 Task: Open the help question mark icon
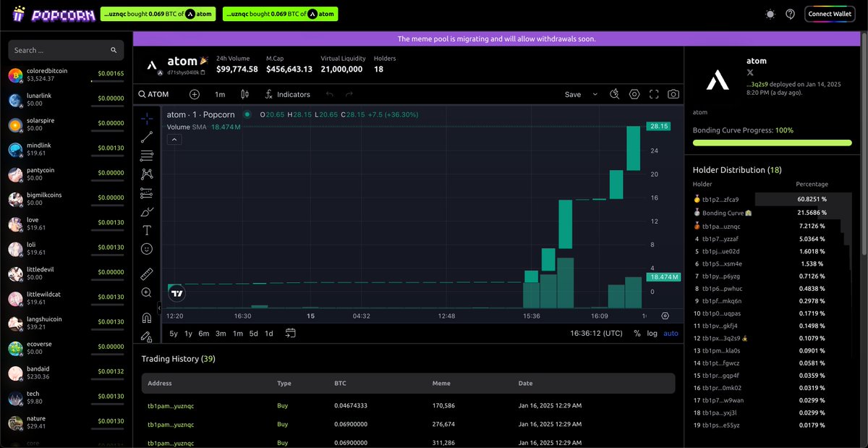(790, 14)
